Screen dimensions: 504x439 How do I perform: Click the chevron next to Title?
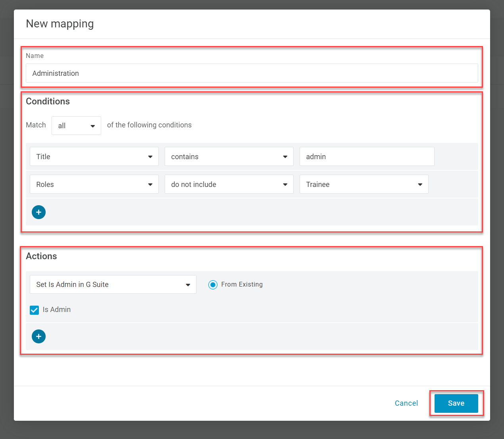tap(150, 156)
